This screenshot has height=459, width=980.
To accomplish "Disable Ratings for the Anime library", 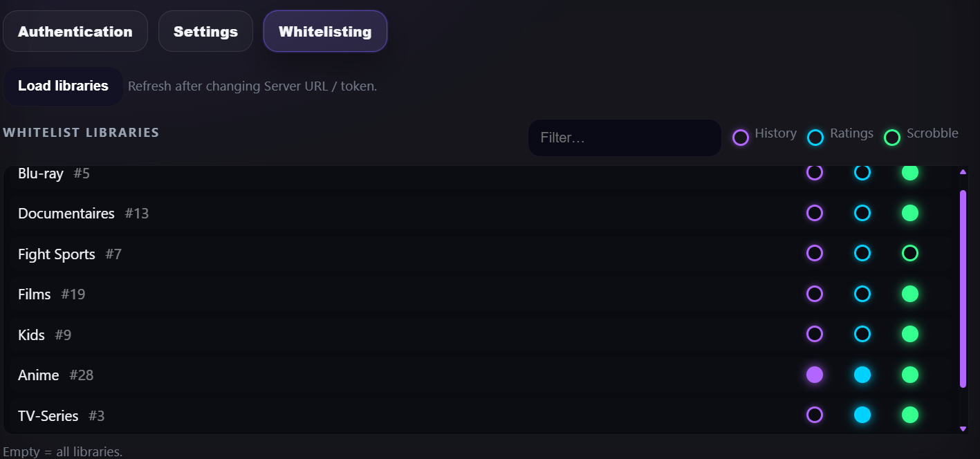I will coord(862,375).
